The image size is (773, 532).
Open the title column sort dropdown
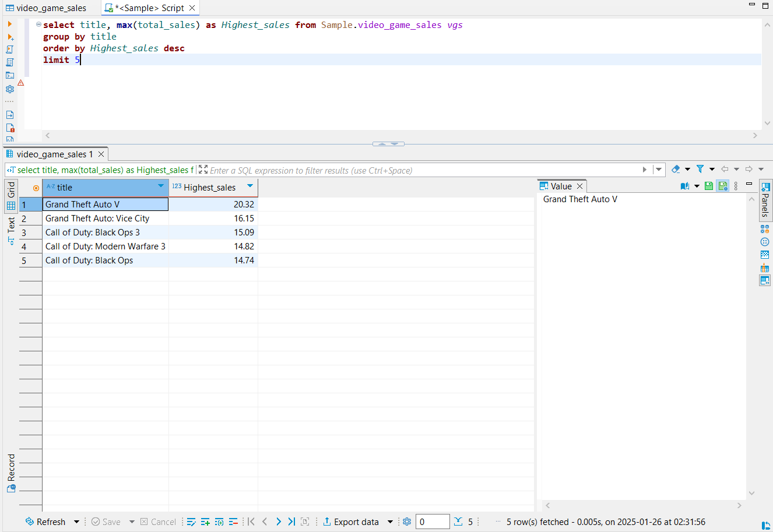coord(161,186)
